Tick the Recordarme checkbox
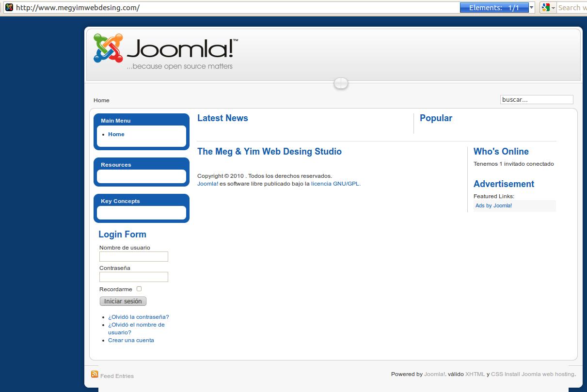This screenshot has height=392, width=587. pos(139,289)
